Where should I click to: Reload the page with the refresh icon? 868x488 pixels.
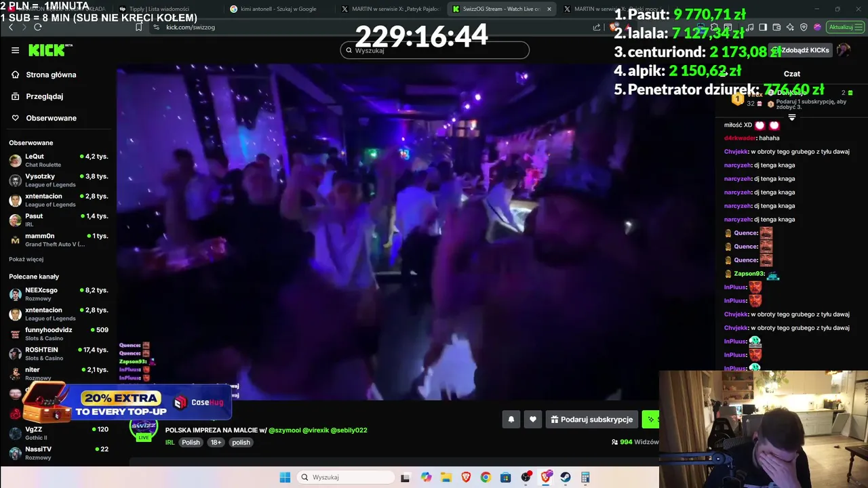coord(38,27)
